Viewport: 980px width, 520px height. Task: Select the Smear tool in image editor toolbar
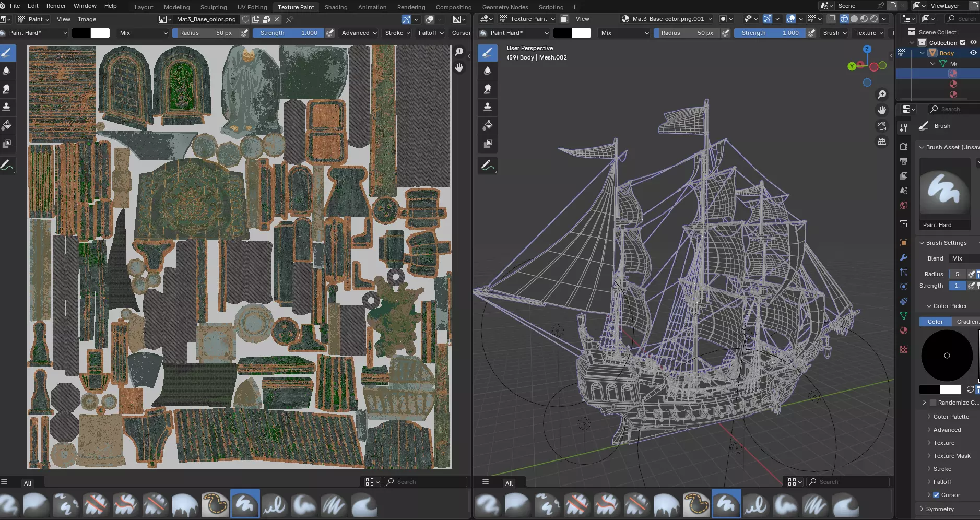pos(7,89)
